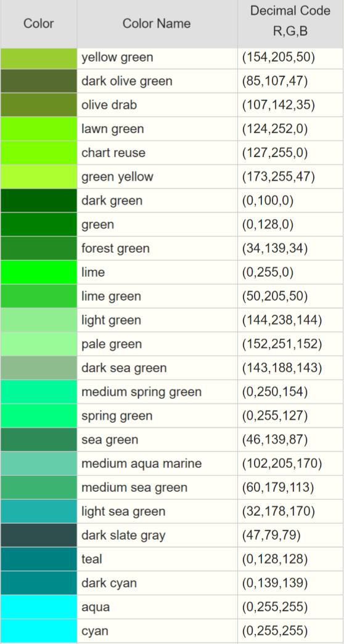Select the medium aqua marine name cell
The height and width of the screenshot is (644, 344).
pyautogui.click(x=157, y=463)
